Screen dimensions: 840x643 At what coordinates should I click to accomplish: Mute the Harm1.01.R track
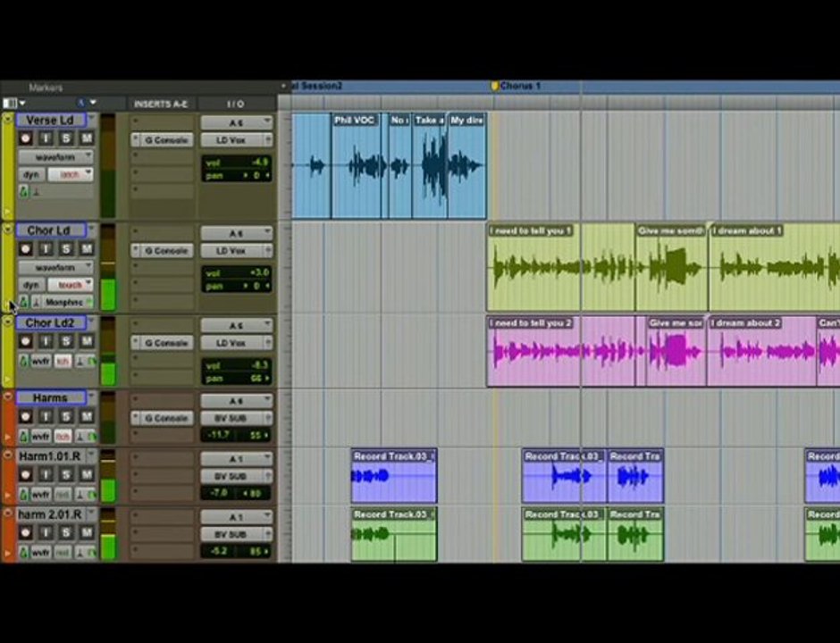pyautogui.click(x=87, y=475)
